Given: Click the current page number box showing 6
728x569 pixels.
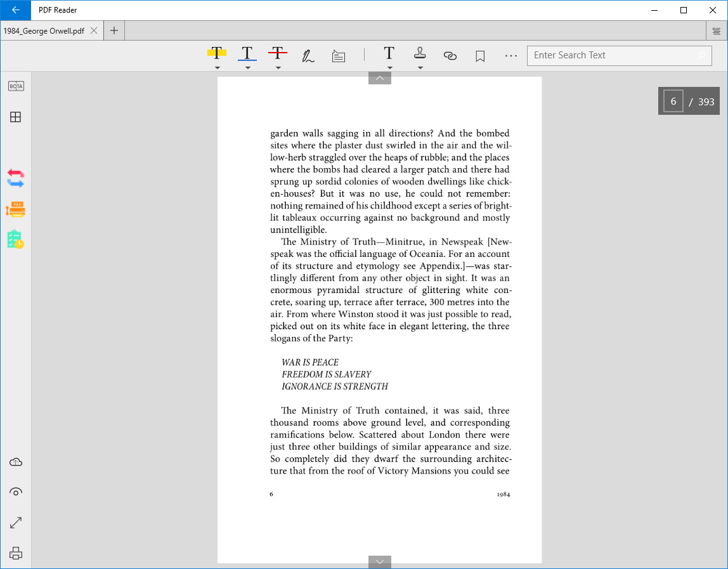Looking at the screenshot, I should pyautogui.click(x=673, y=101).
